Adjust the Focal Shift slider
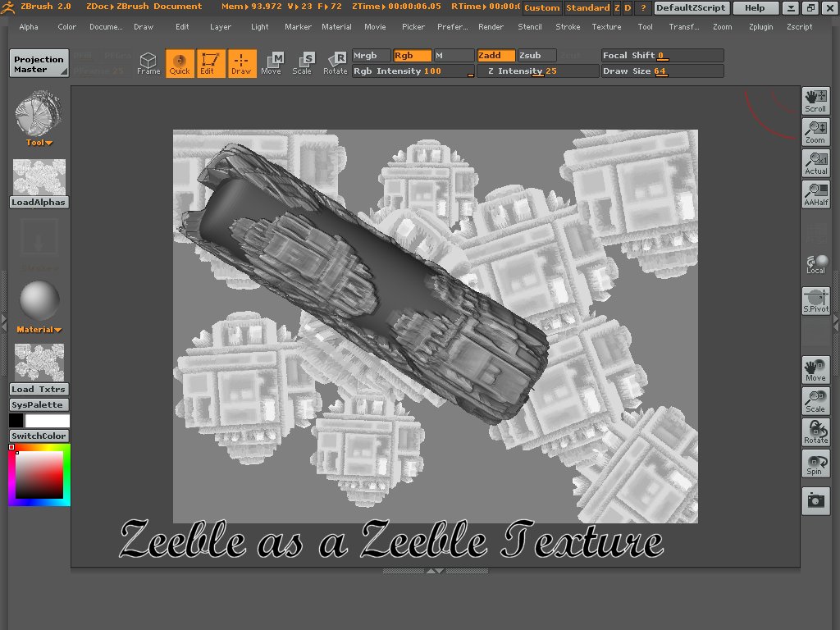 tap(662, 56)
